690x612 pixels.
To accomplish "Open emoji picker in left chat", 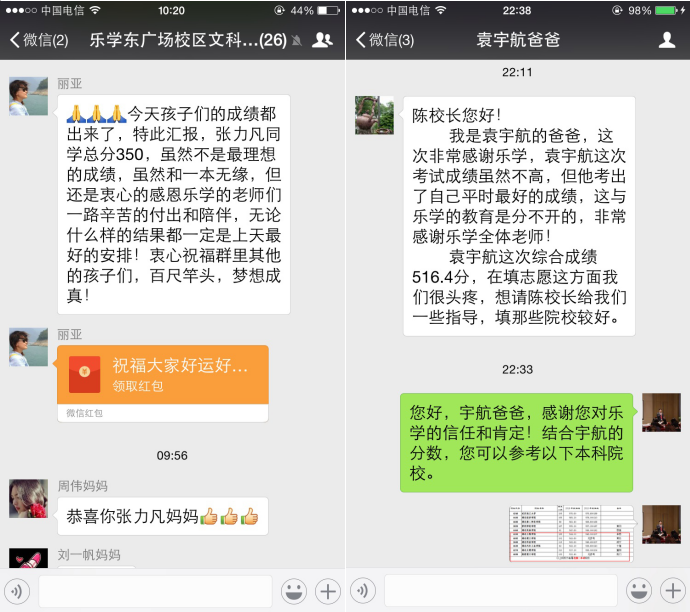I will (294, 591).
